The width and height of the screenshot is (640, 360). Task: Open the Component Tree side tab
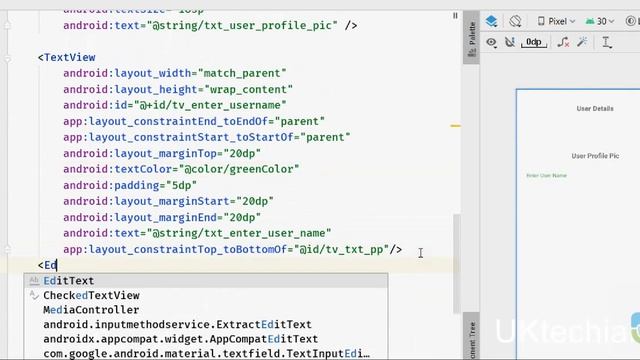471,337
